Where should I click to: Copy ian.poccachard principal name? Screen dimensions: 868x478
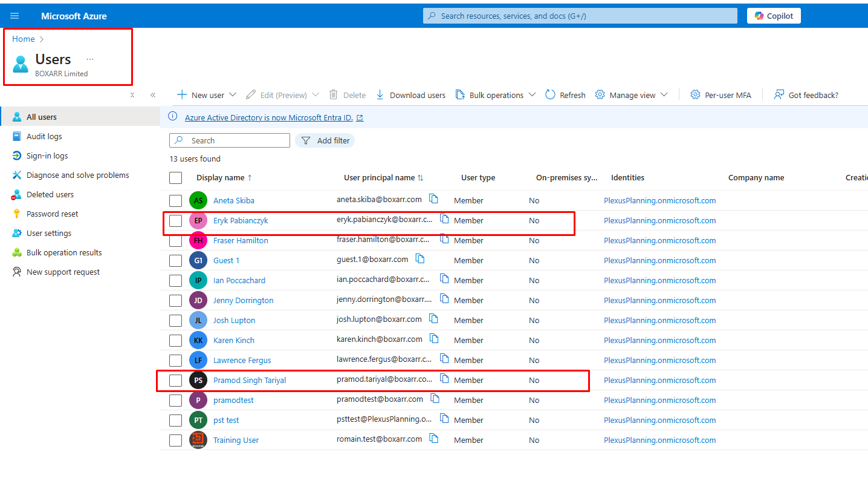click(x=444, y=278)
